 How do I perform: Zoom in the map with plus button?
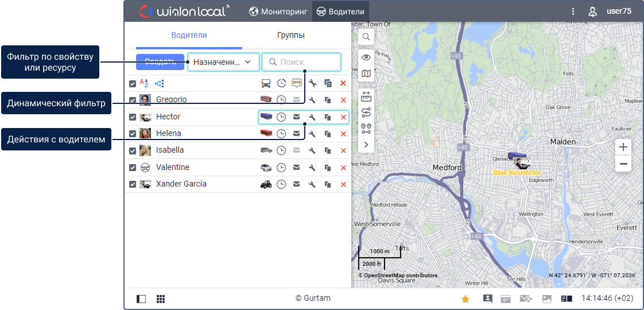click(x=623, y=147)
